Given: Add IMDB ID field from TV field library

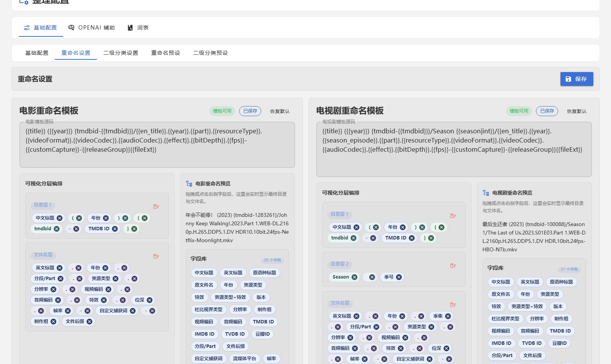Looking at the screenshot, I should pyautogui.click(x=501, y=343).
